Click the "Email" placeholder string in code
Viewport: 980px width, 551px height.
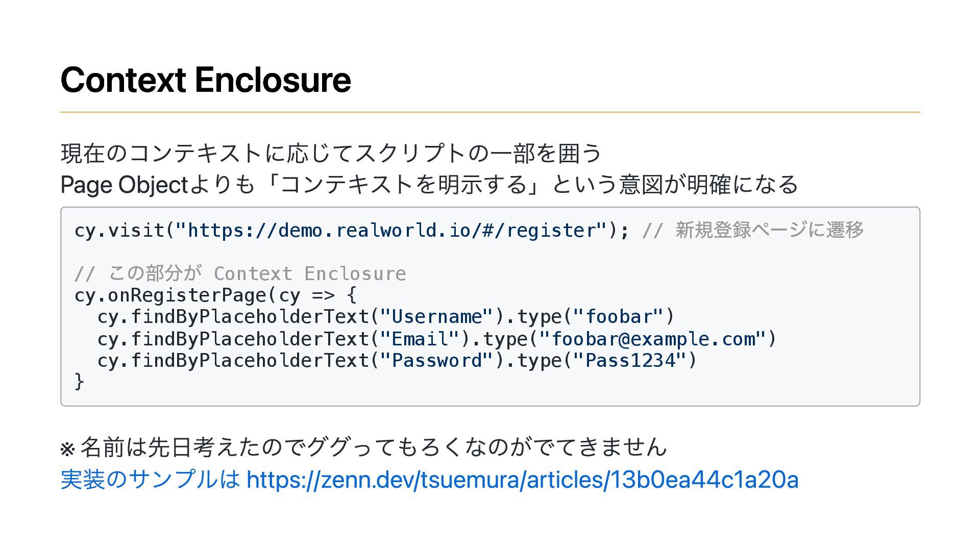click(420, 339)
